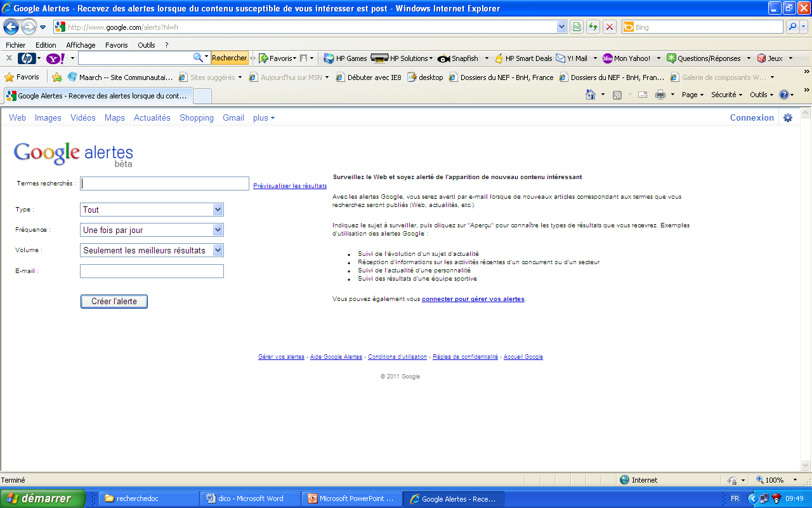Viewport: 812px width, 508px height.
Task: Open the Favoris menu in the menu bar
Action: click(x=117, y=45)
